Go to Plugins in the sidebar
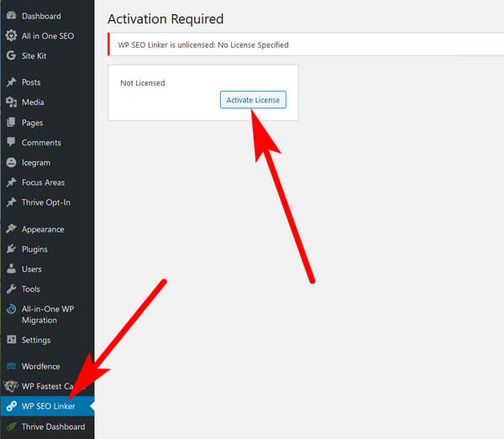 pos(34,249)
